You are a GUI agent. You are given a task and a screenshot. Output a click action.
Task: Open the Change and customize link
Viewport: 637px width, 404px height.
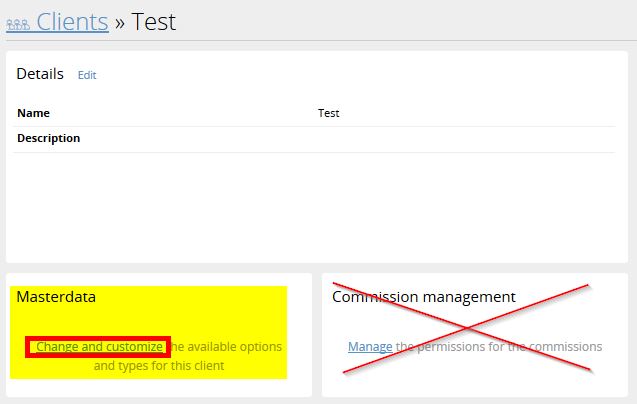(x=99, y=347)
